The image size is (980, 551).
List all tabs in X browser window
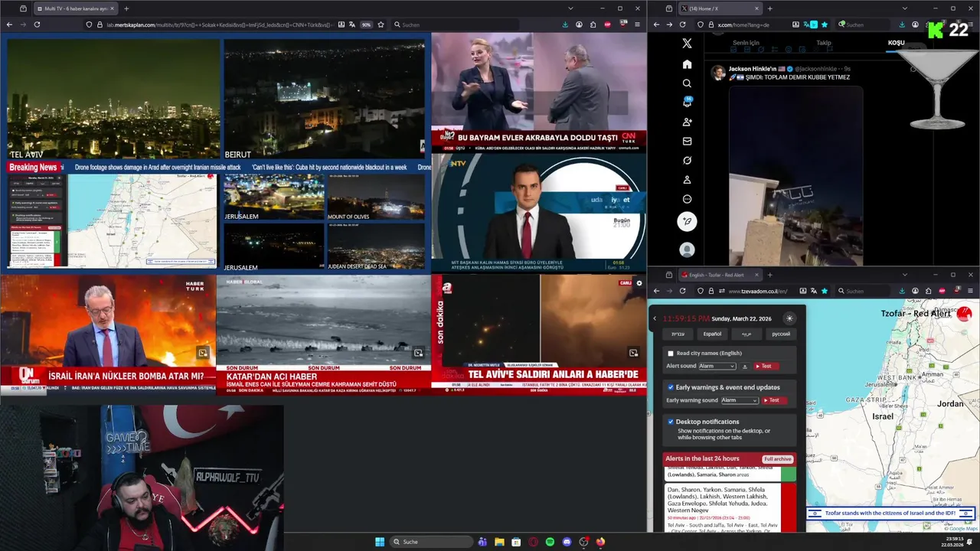coord(904,8)
